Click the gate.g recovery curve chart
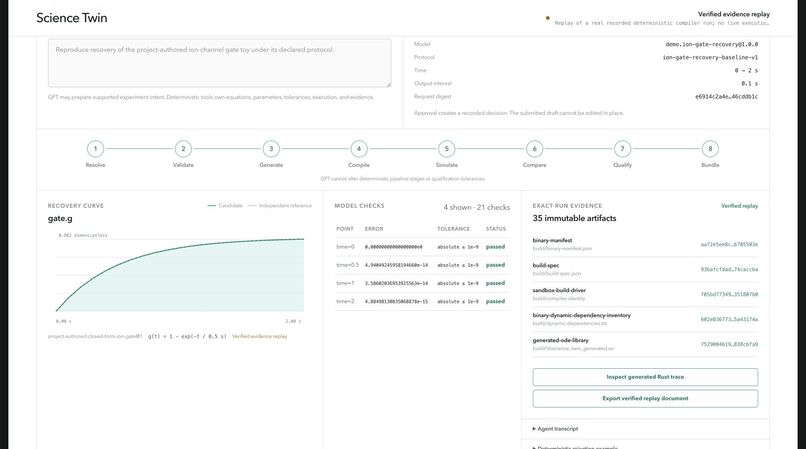 [179, 275]
